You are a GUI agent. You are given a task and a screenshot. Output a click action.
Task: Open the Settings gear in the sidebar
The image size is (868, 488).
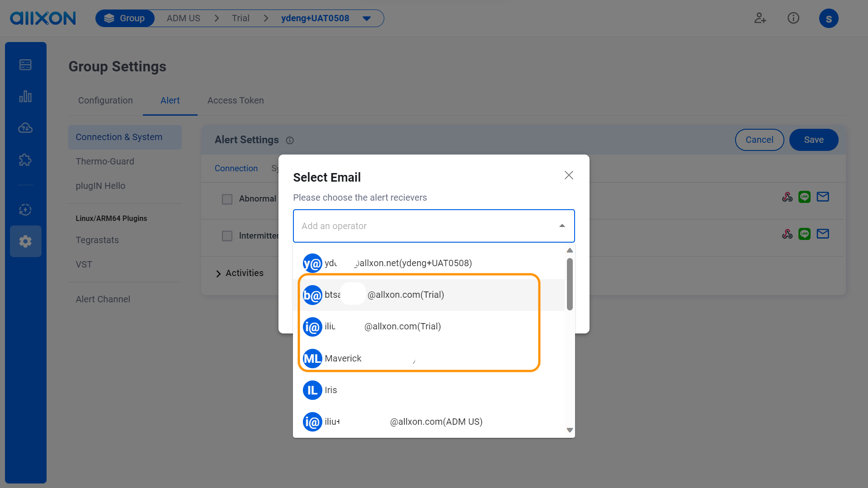tap(25, 241)
